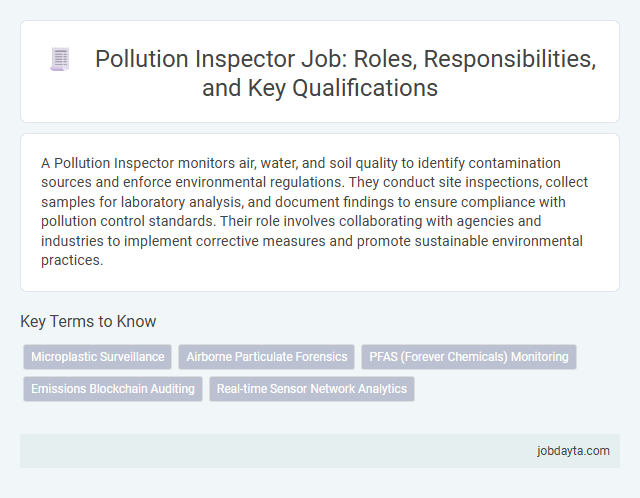Open the Emissions Blockchain Auditing tag
The width and height of the screenshot is (640, 498).
[113, 389]
